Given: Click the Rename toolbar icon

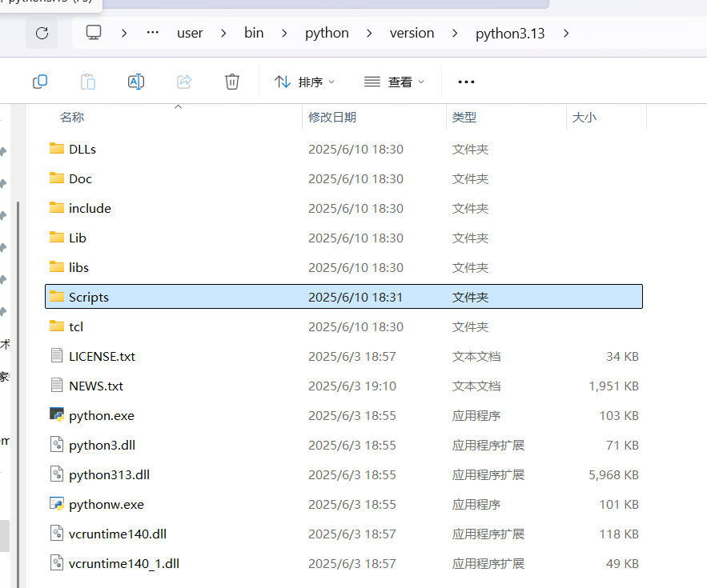Looking at the screenshot, I should [136, 82].
